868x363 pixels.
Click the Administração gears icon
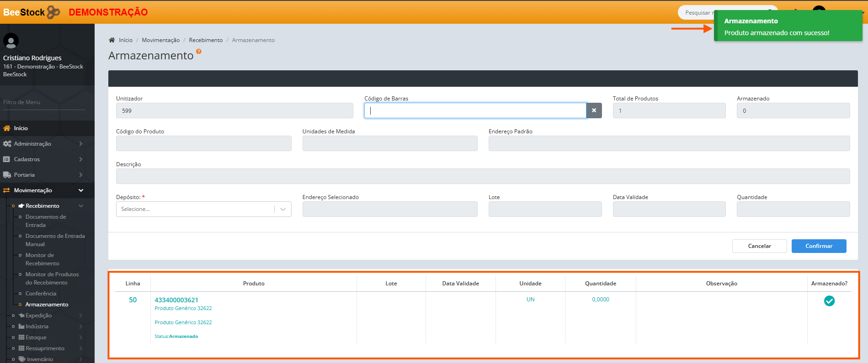point(7,144)
